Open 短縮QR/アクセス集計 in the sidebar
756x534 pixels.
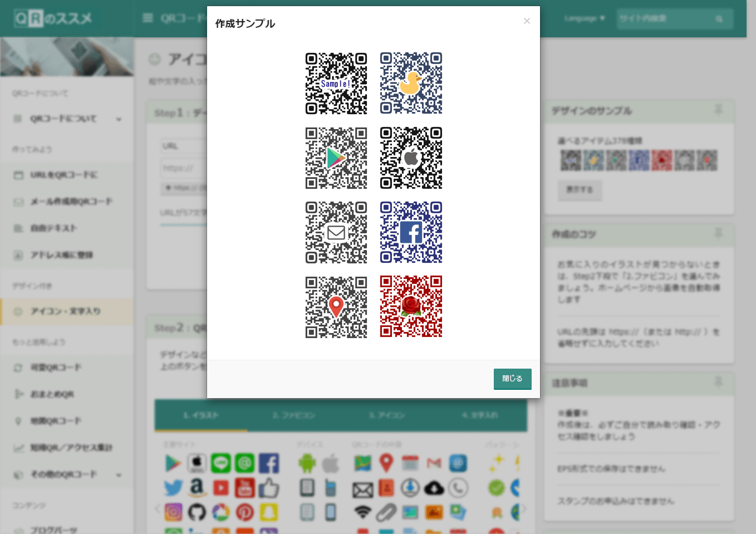click(x=67, y=448)
